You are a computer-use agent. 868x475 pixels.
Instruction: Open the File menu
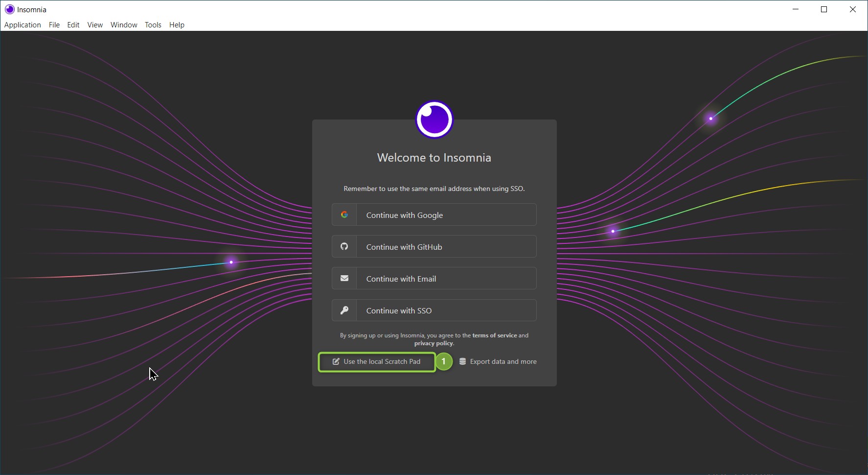tap(54, 25)
